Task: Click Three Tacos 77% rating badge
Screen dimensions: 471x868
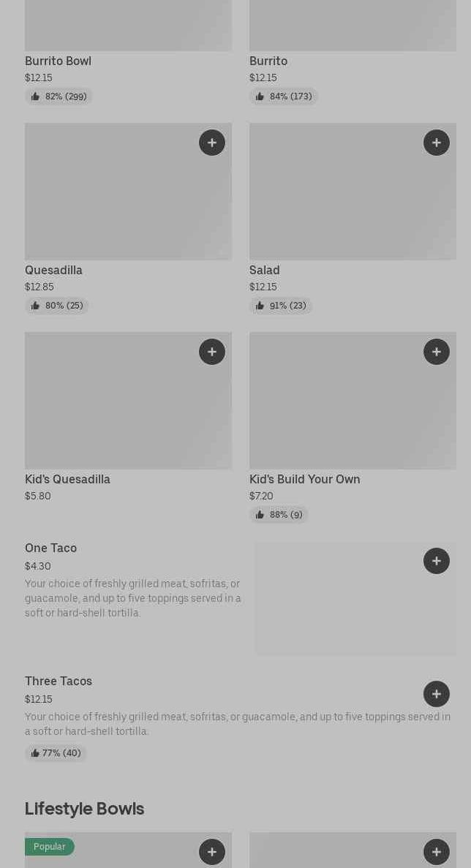Action: (56, 753)
